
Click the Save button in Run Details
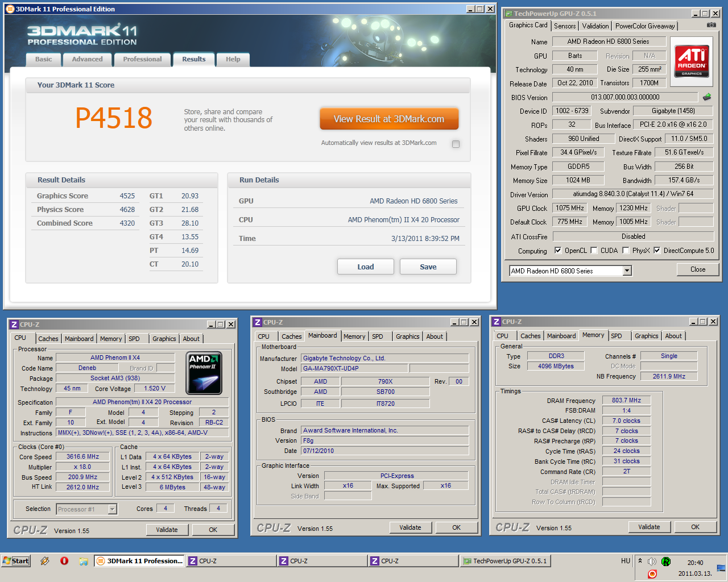coord(428,267)
